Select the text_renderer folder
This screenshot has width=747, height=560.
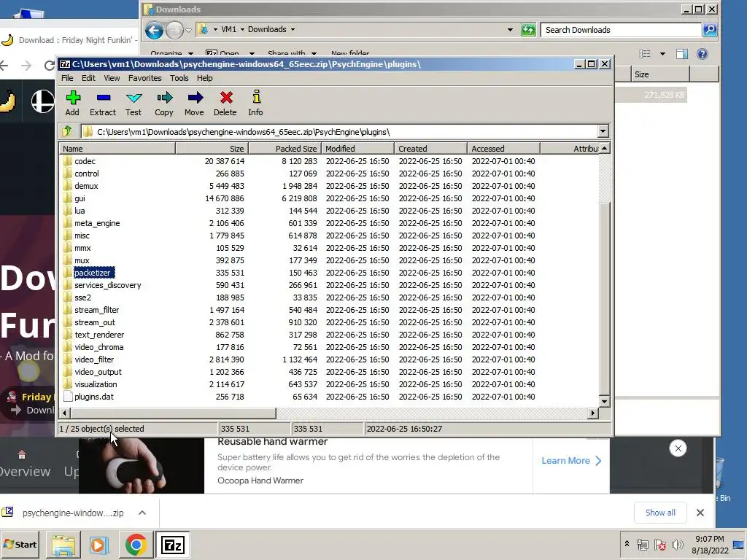click(99, 334)
